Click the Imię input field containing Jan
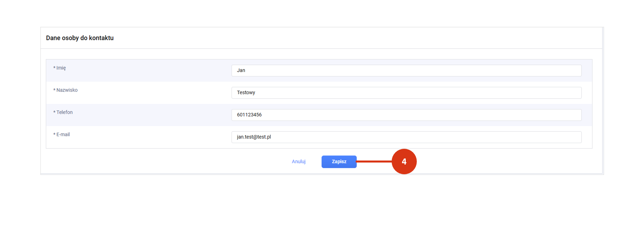644x252 pixels. [406, 70]
